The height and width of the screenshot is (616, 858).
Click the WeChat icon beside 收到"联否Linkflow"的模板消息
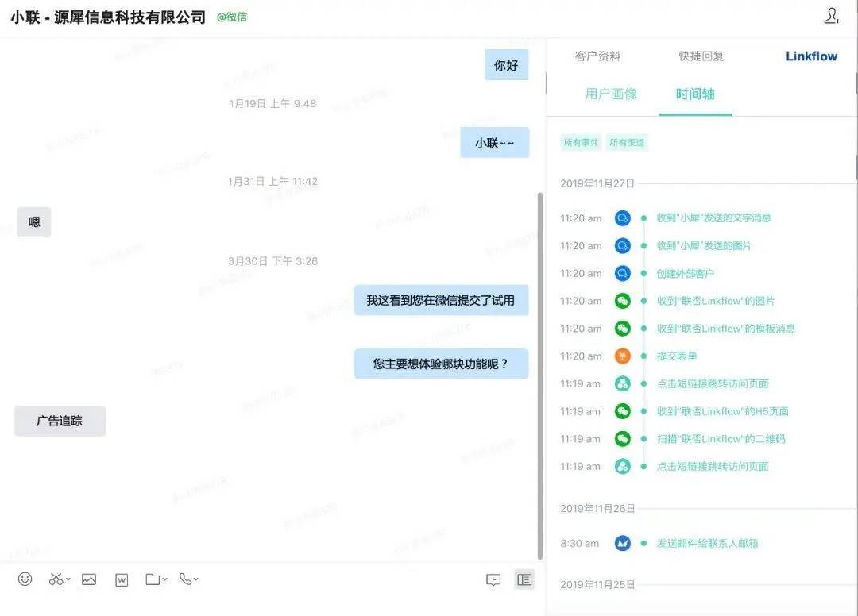tap(622, 329)
